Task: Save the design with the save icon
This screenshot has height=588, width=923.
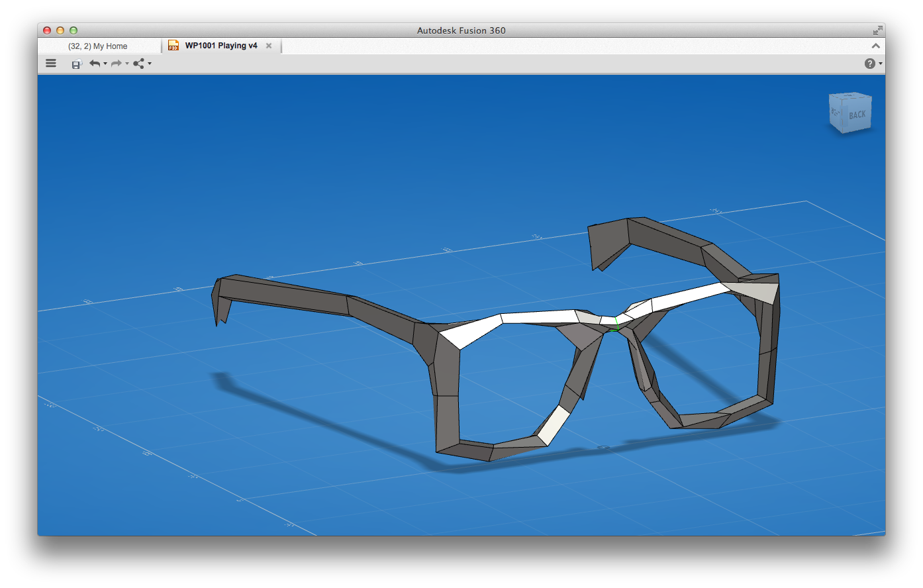Action: (x=76, y=64)
